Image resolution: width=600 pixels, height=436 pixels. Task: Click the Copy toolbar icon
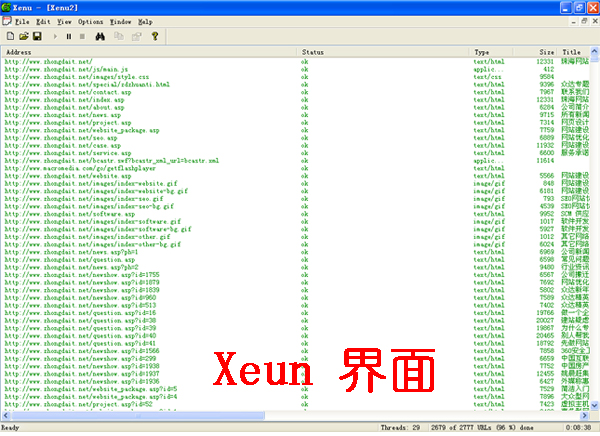tap(119, 36)
